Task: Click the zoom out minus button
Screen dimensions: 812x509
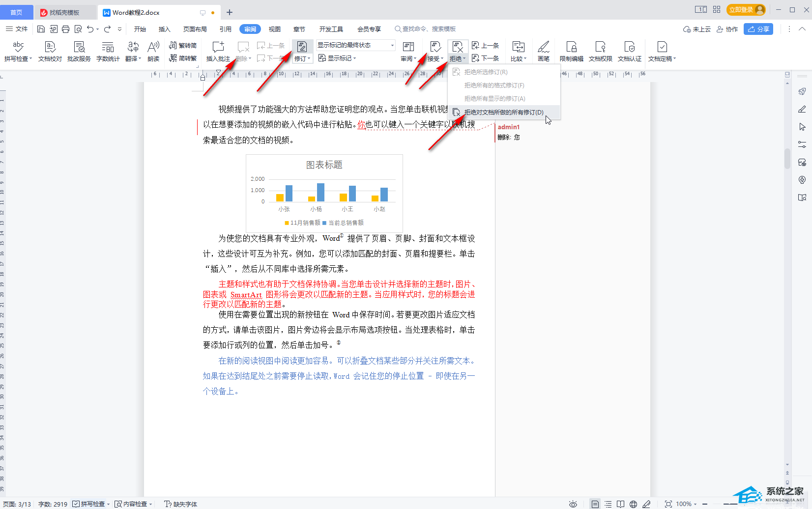Action: pyautogui.click(x=704, y=504)
